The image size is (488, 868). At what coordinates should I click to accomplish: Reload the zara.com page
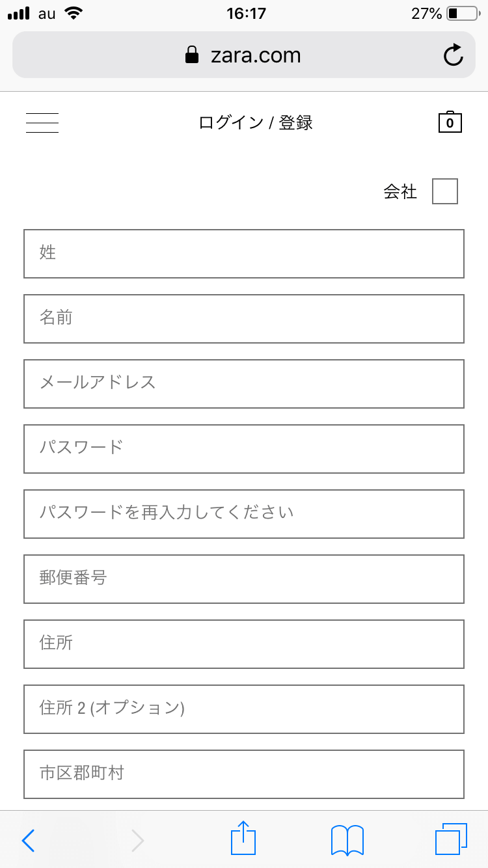[454, 55]
